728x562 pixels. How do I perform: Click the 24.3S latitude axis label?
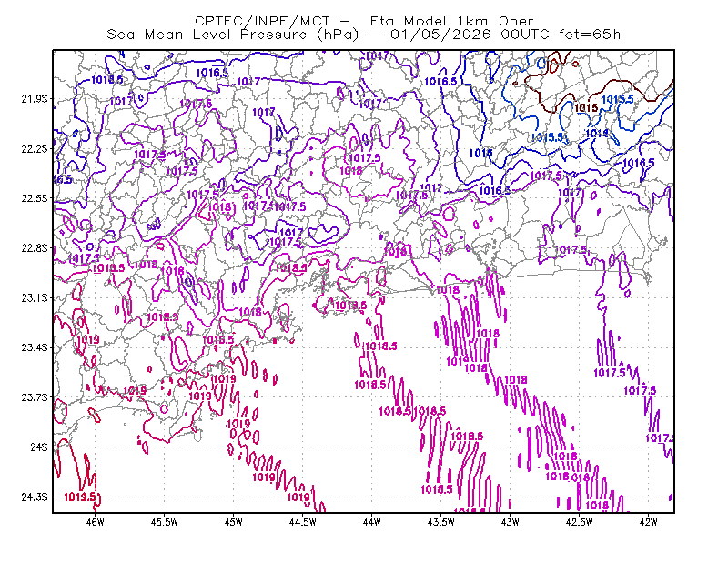(35, 497)
